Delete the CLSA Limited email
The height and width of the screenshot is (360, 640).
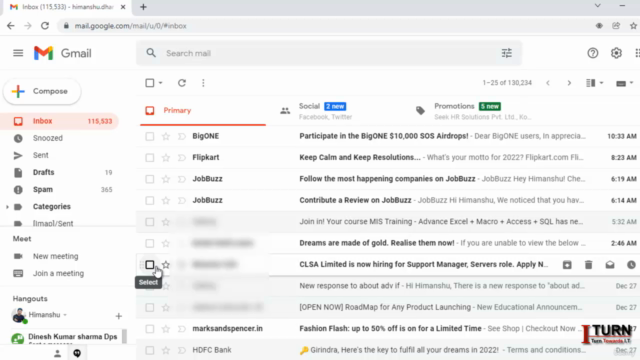pos(588,265)
